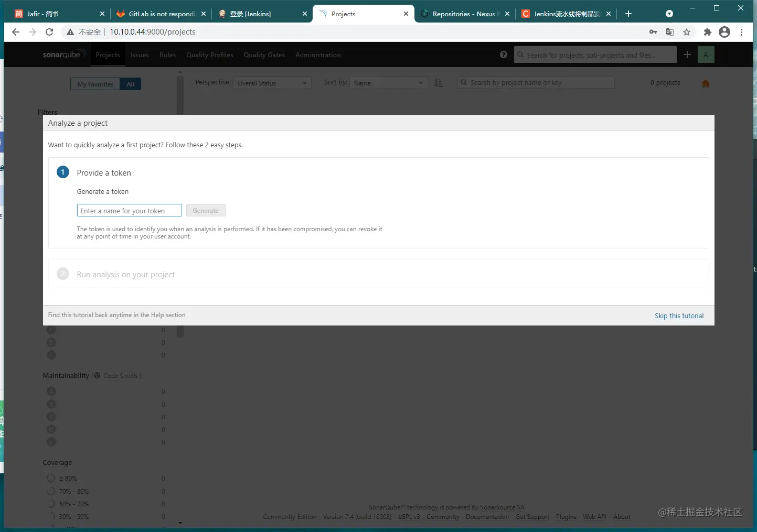757x532 pixels.
Task: Select the My Favorites toggle
Action: tap(95, 84)
